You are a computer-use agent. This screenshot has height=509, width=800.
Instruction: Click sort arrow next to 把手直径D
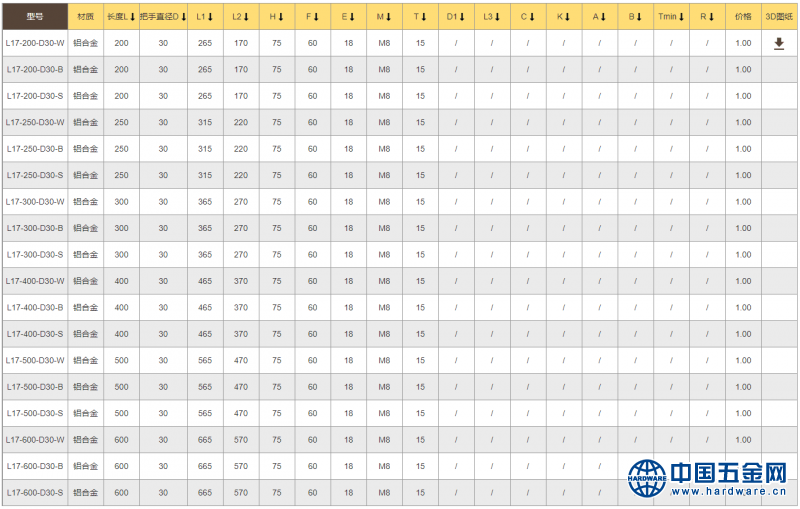click(x=184, y=17)
